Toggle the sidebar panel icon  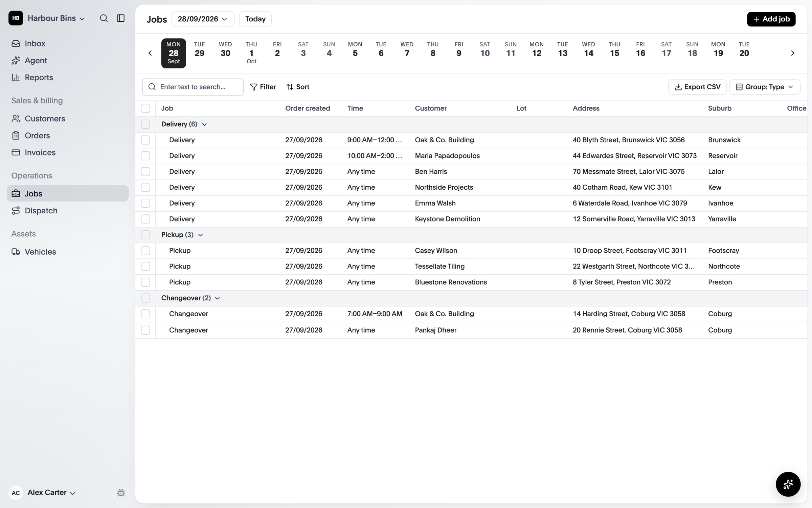pyautogui.click(x=121, y=18)
